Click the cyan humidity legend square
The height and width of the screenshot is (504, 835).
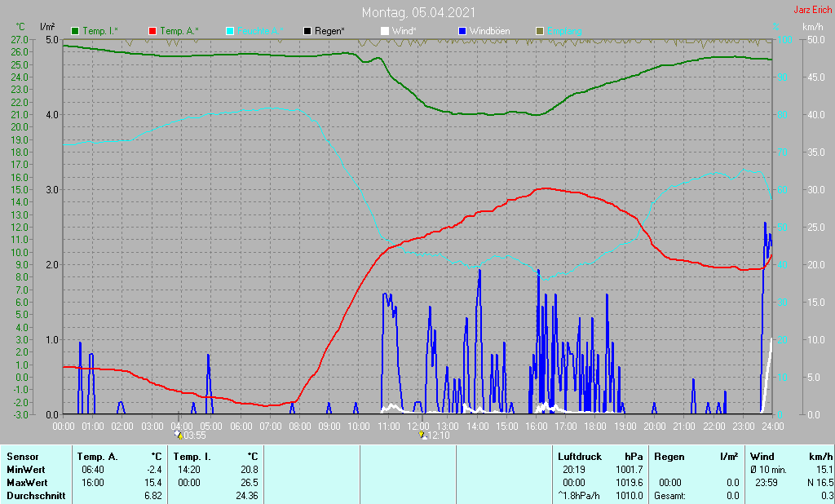230,31
